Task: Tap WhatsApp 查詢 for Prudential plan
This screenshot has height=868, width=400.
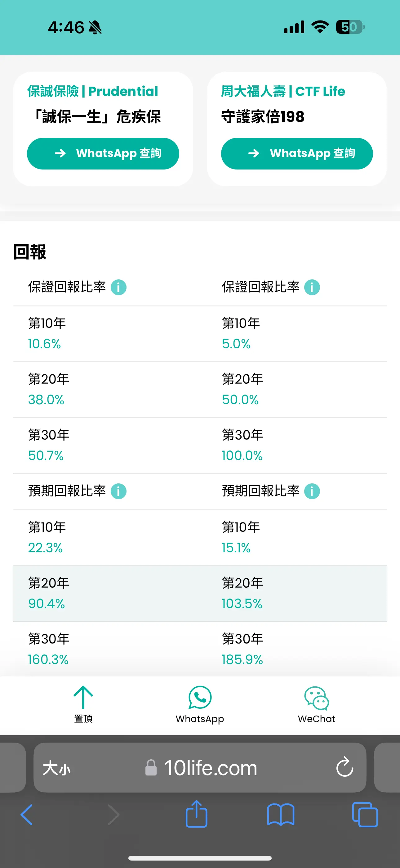Action: point(103,154)
